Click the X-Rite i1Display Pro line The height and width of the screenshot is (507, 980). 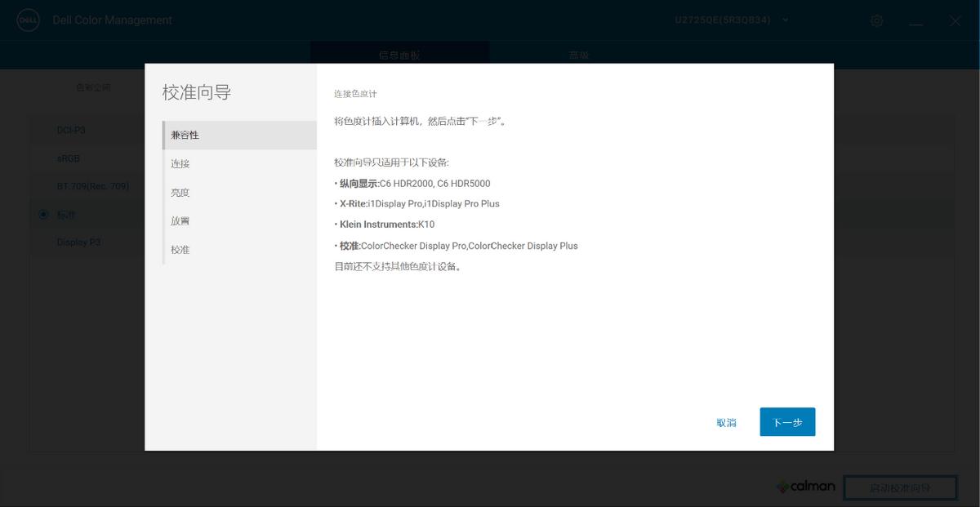[x=416, y=204]
